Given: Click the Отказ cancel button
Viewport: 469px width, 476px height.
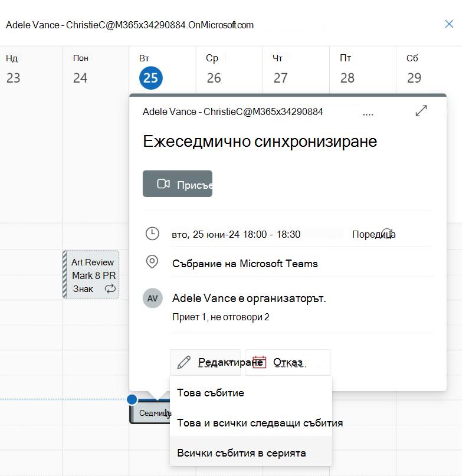Looking at the screenshot, I should click(x=288, y=362).
